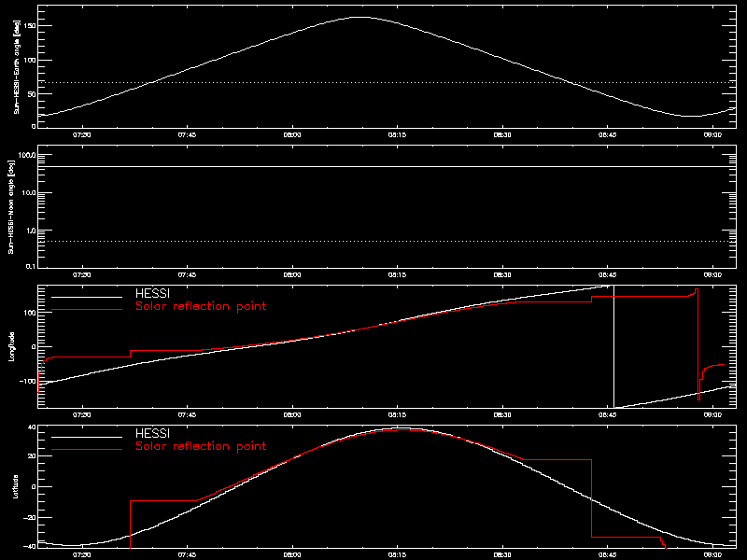The width and height of the screenshot is (747, 560).
Task: Click the '40' tick on Latitude axis
Action: [32, 427]
